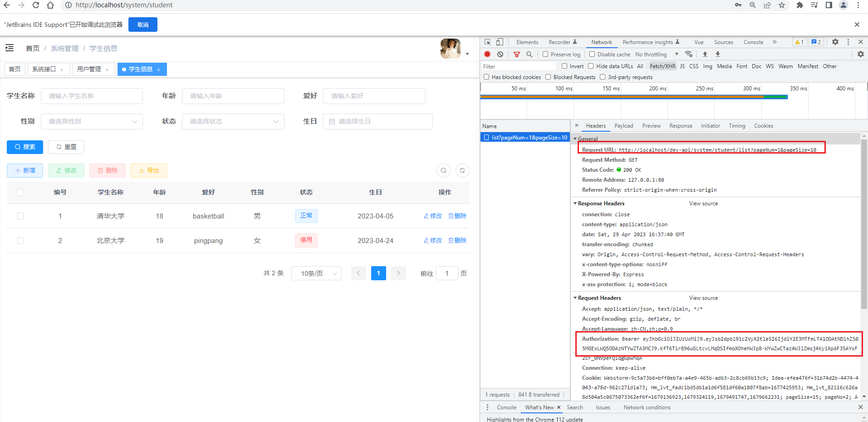Bookmark this page with star icon

782,5
